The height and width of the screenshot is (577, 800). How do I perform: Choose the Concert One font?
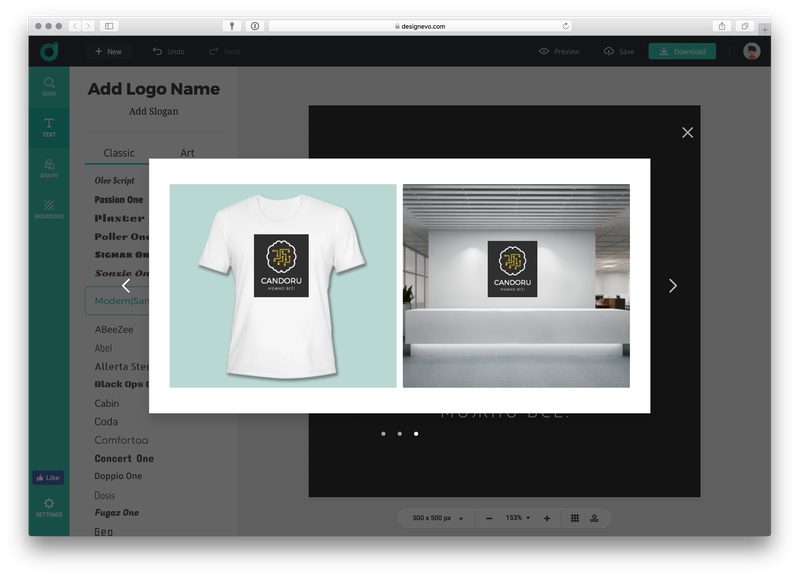pyautogui.click(x=124, y=459)
